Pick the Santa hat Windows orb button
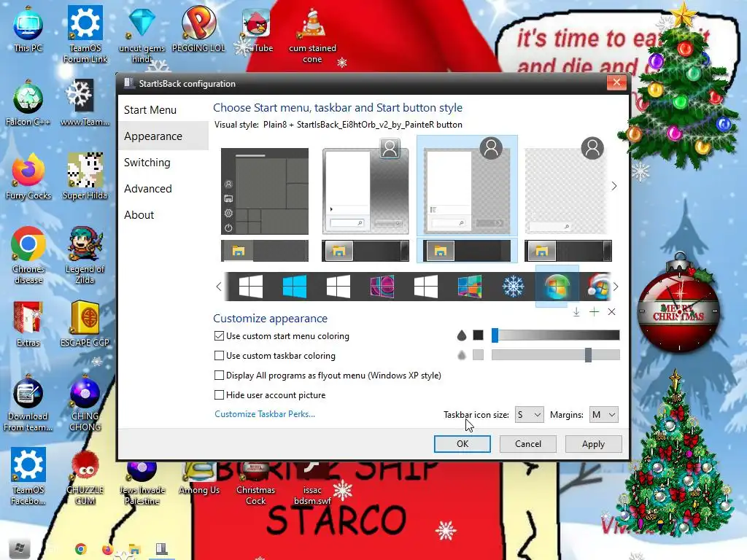The width and height of the screenshot is (747, 560). (598, 287)
